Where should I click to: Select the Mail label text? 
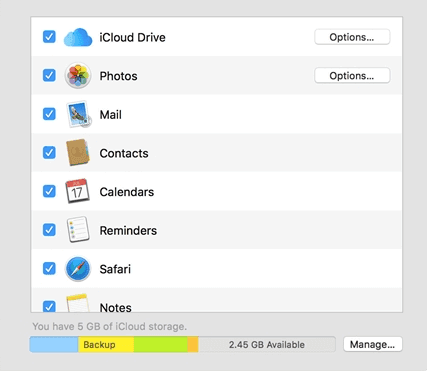(x=111, y=115)
